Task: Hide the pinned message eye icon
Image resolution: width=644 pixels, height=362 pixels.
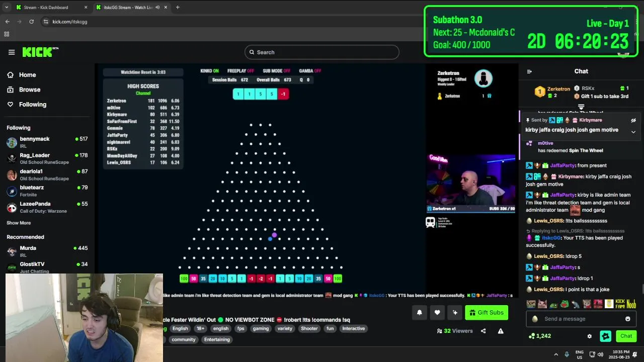Action: (x=633, y=120)
